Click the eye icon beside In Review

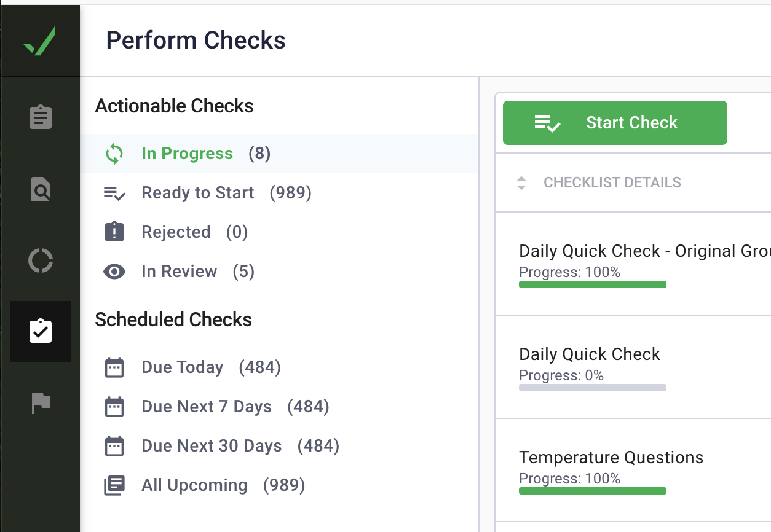[114, 272]
